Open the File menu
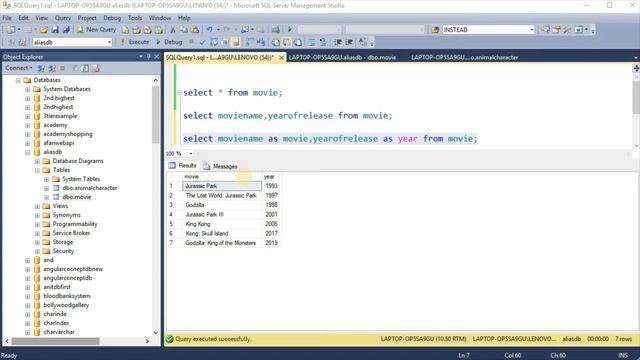The height and width of the screenshot is (360, 640). tap(7, 18)
